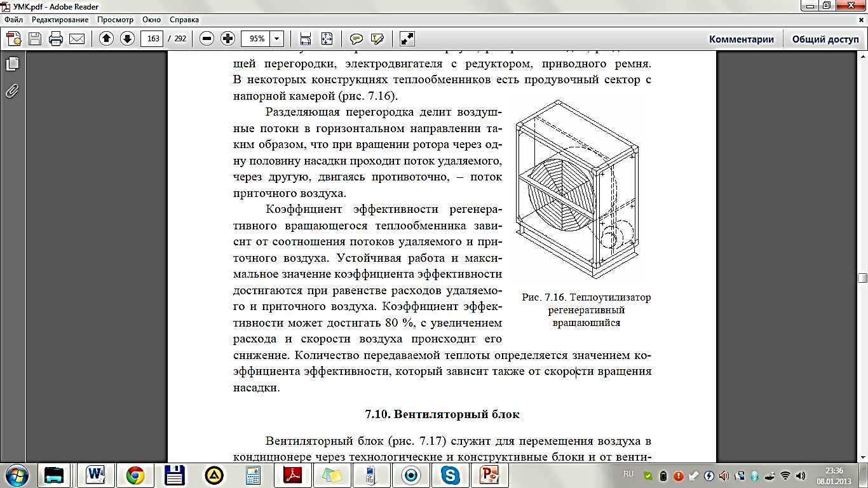
Task: Open the Справка menu
Action: pyautogui.click(x=184, y=20)
